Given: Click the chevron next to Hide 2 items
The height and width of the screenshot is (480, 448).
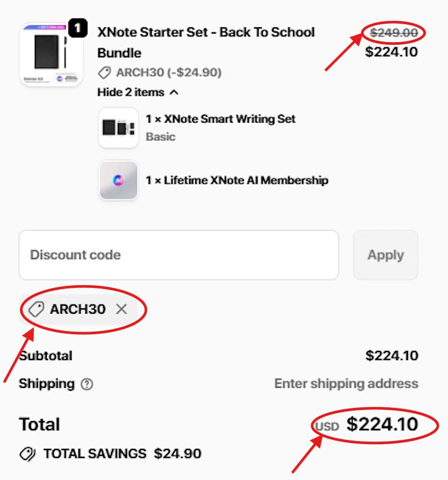Looking at the screenshot, I should 175,92.
